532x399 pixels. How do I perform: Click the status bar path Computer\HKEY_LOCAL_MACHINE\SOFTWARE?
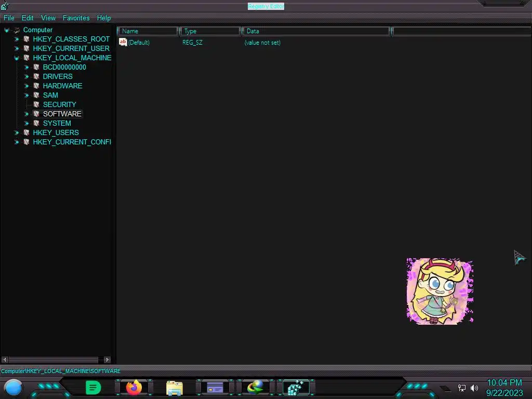[x=61, y=371]
